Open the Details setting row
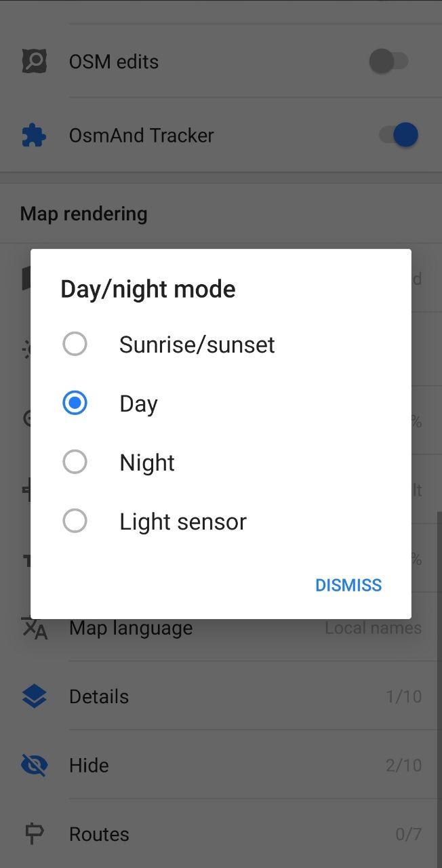Viewport: 442px width, 868px height. pos(99,696)
